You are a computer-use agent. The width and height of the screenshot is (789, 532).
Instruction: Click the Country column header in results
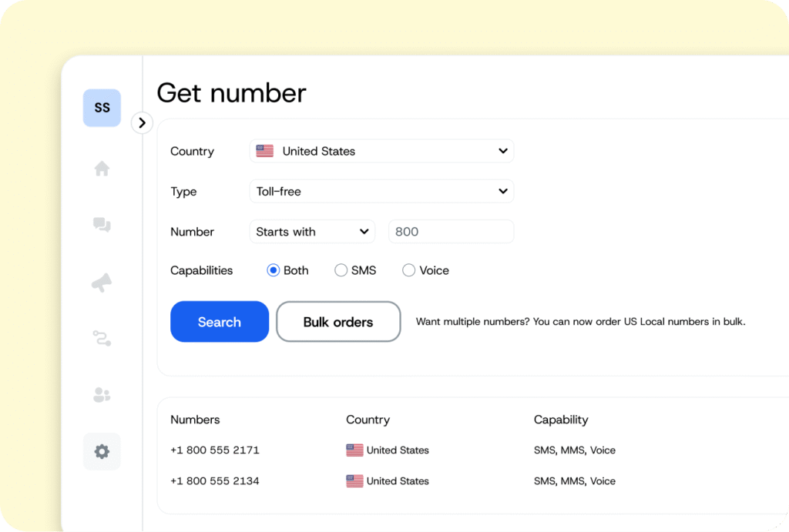pyautogui.click(x=368, y=420)
